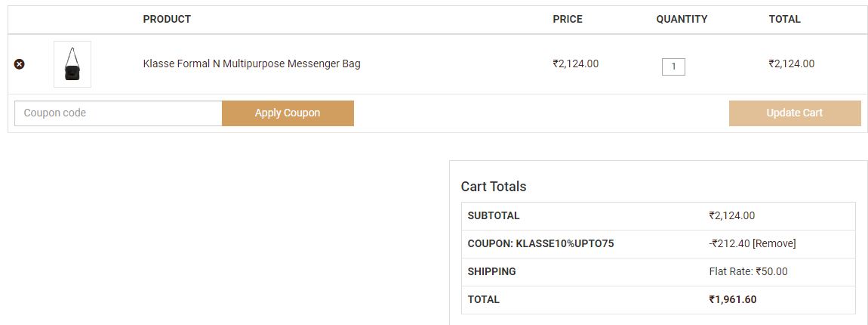
Task: Click the SUBTOTAL amount in Cart Totals
Action: (731, 215)
